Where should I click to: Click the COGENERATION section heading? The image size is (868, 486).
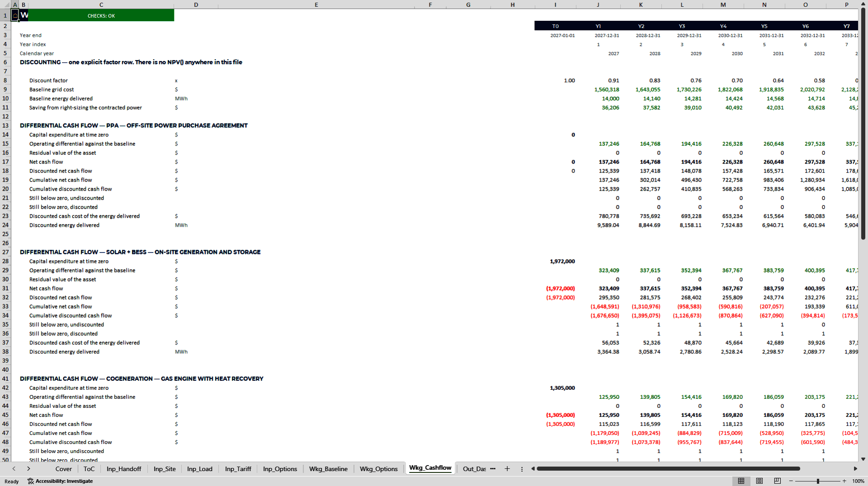click(x=142, y=379)
